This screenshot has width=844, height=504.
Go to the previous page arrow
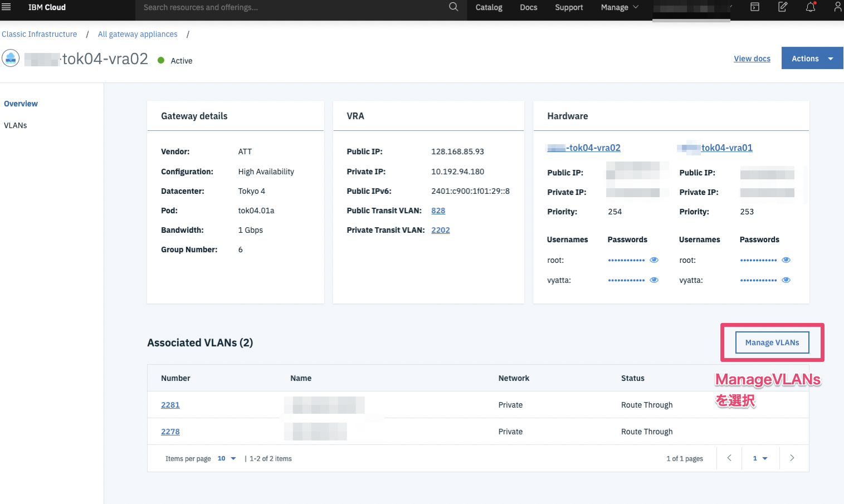[x=729, y=458]
